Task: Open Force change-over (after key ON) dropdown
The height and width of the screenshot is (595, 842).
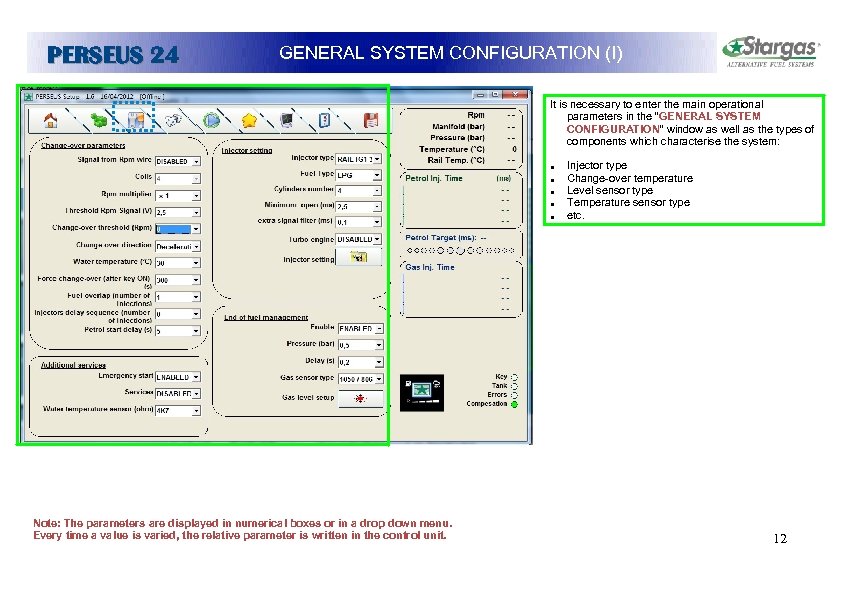Action: (196, 280)
